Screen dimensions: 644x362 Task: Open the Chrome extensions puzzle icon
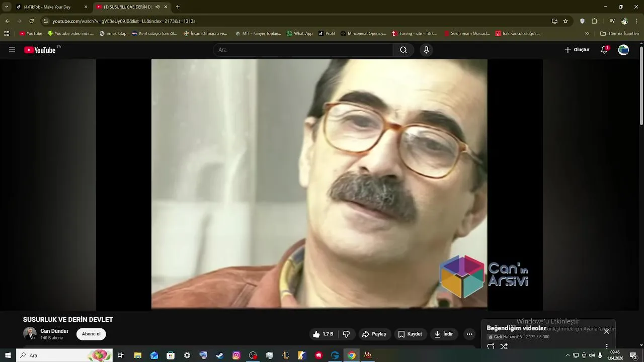[594, 21]
